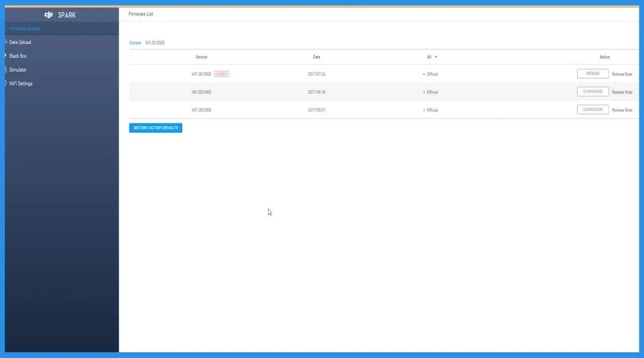Click the Action column header
This screenshot has height=358, width=644.
point(604,57)
